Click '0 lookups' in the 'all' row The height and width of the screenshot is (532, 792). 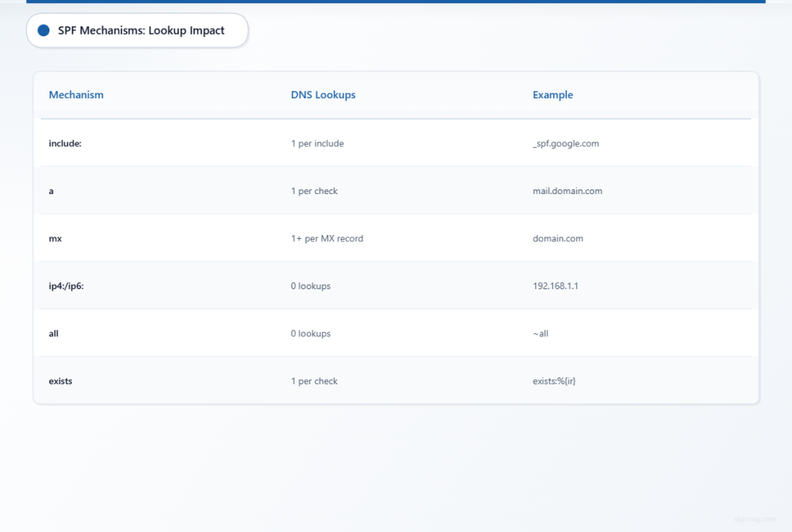pyautogui.click(x=311, y=333)
